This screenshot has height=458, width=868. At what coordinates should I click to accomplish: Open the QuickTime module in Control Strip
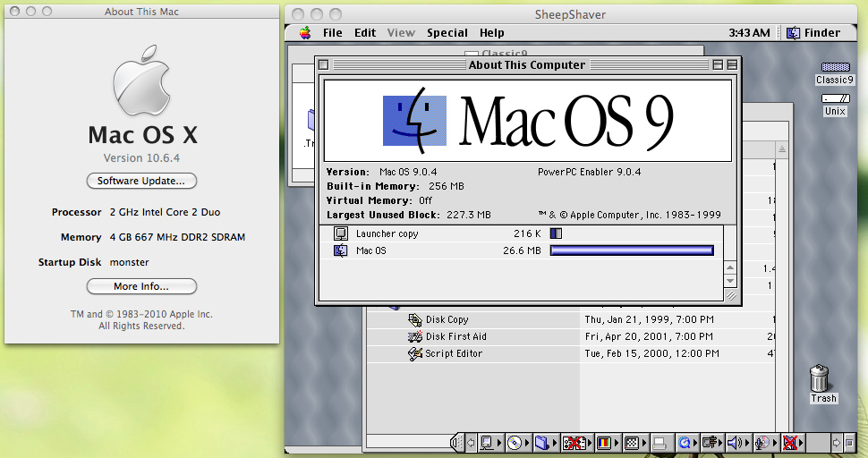[x=687, y=443]
